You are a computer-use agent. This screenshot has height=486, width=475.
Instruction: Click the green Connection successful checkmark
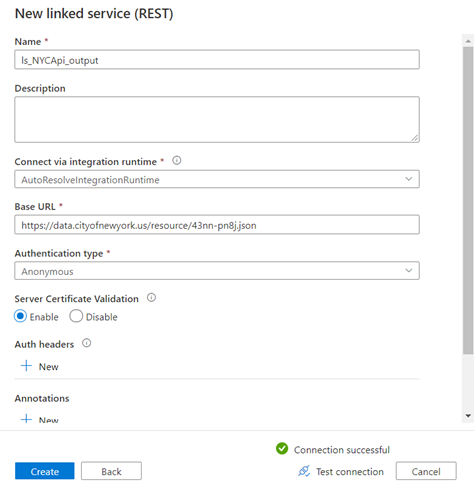coord(282,449)
